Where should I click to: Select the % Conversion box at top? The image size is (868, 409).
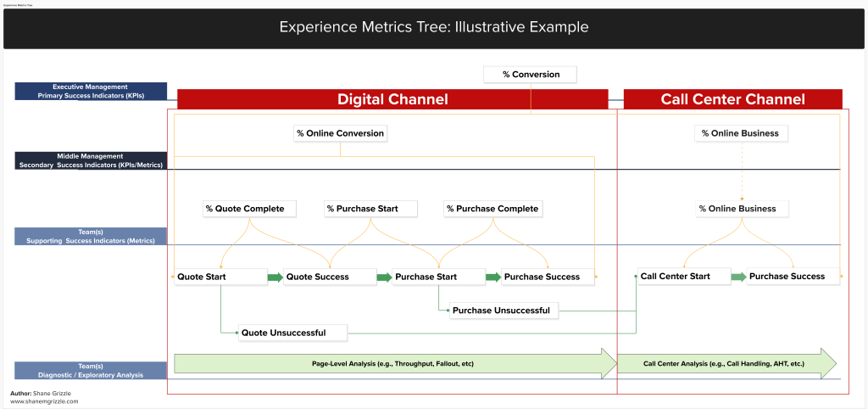[531, 75]
